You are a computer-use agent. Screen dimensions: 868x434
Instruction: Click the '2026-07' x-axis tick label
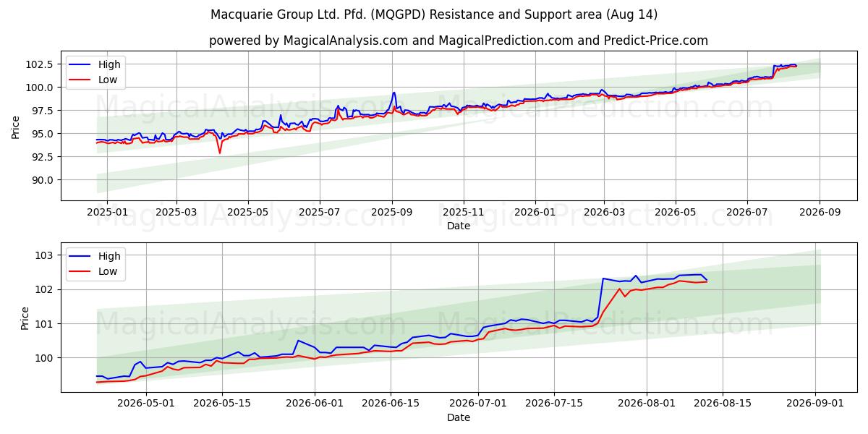click(x=747, y=212)
